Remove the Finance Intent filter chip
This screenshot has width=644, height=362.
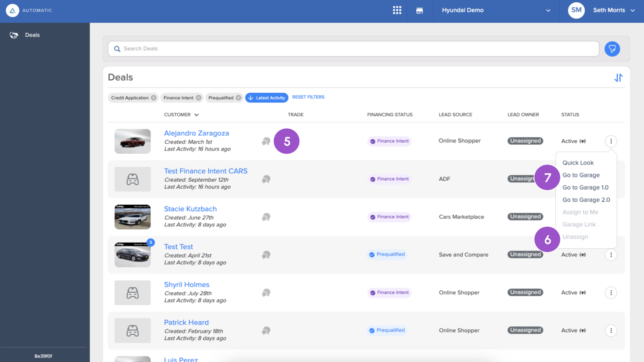(198, 98)
